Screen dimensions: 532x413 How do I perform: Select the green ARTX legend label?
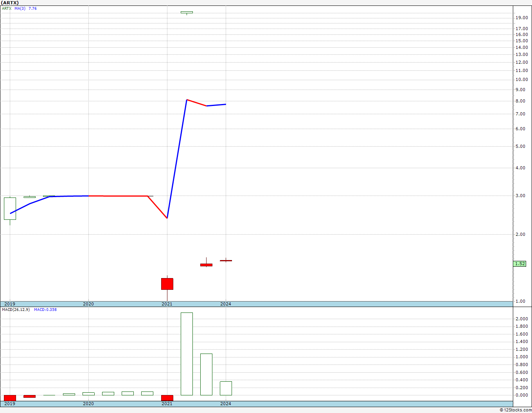pos(6,8)
